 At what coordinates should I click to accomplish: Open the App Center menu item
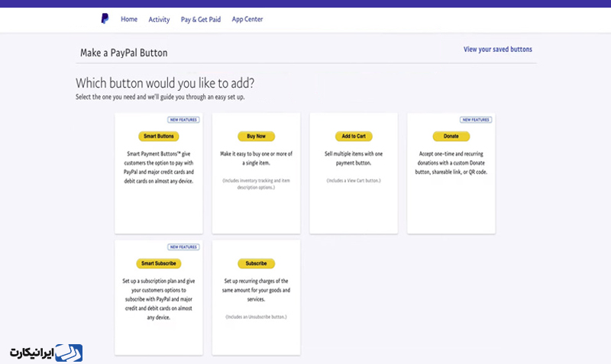coord(247,20)
